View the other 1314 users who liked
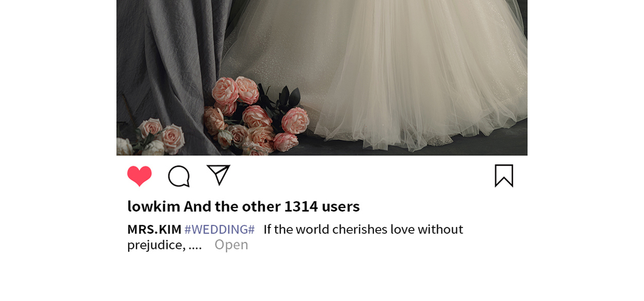The width and height of the screenshot is (644, 301). tap(272, 206)
